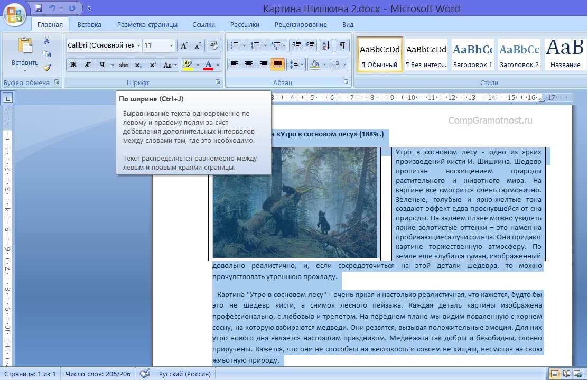The width and height of the screenshot is (588, 380).
Task: Click the Sort icon in paragraph group
Action: coord(325,45)
